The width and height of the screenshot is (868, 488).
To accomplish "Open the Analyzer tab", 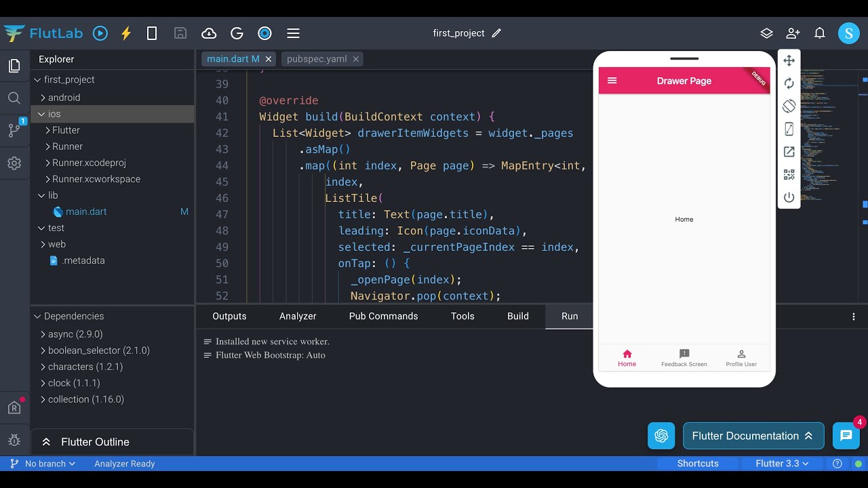I will pos(298,316).
